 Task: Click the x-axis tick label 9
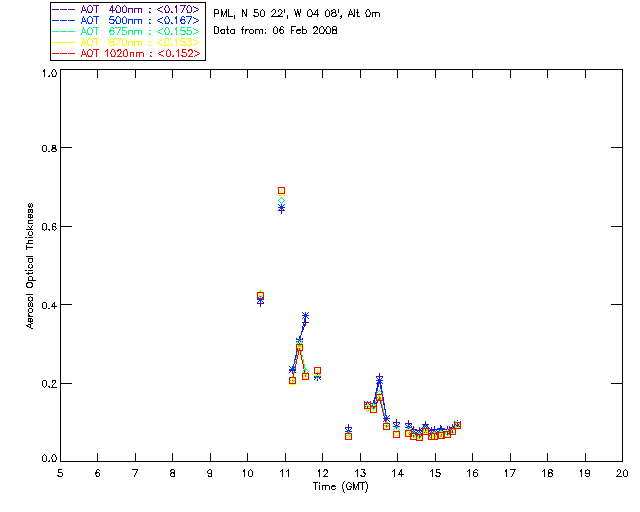coord(210,473)
